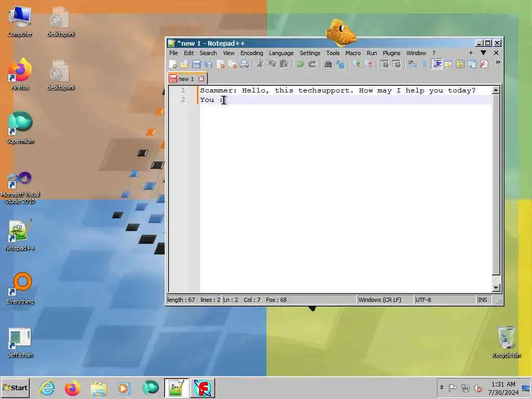Toggle Word wrap in toolbar
This screenshot has width=532, height=399.
412,64
